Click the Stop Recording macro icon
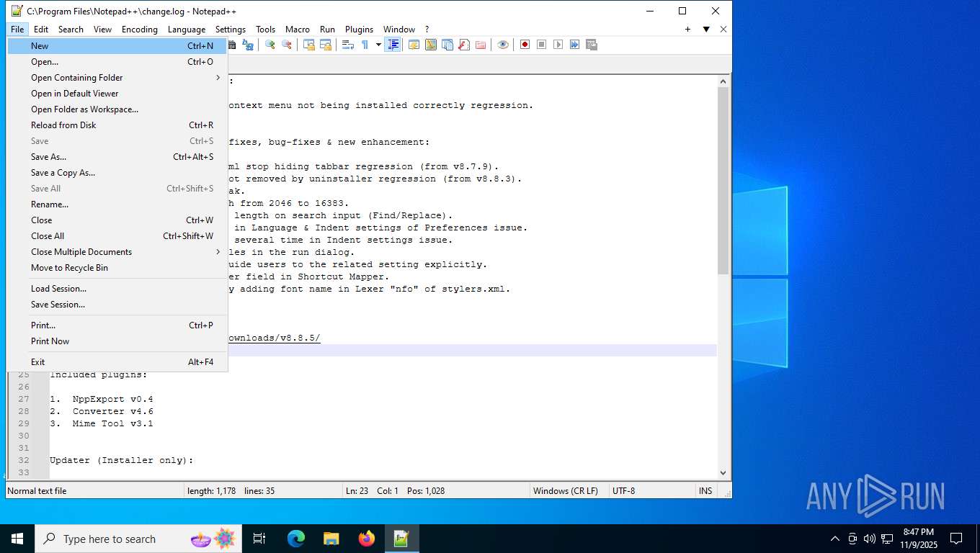 point(542,45)
